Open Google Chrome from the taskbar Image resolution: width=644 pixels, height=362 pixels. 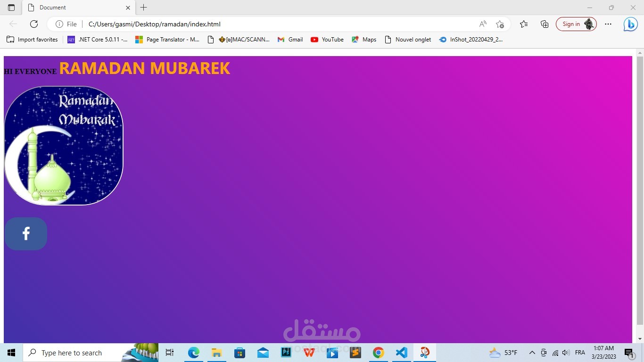(x=378, y=353)
